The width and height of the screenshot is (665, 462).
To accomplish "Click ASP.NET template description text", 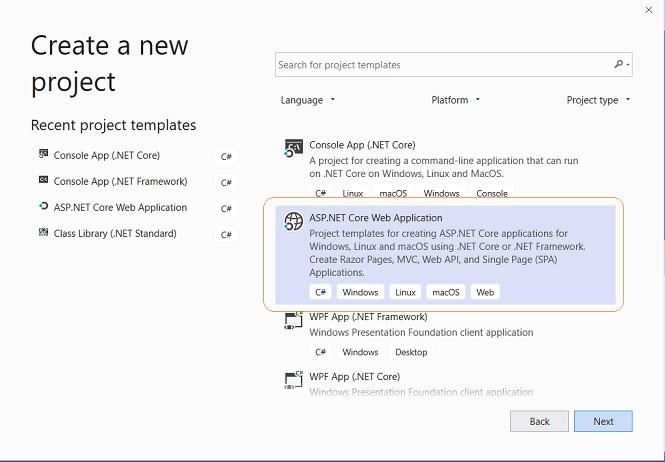I will coord(447,253).
